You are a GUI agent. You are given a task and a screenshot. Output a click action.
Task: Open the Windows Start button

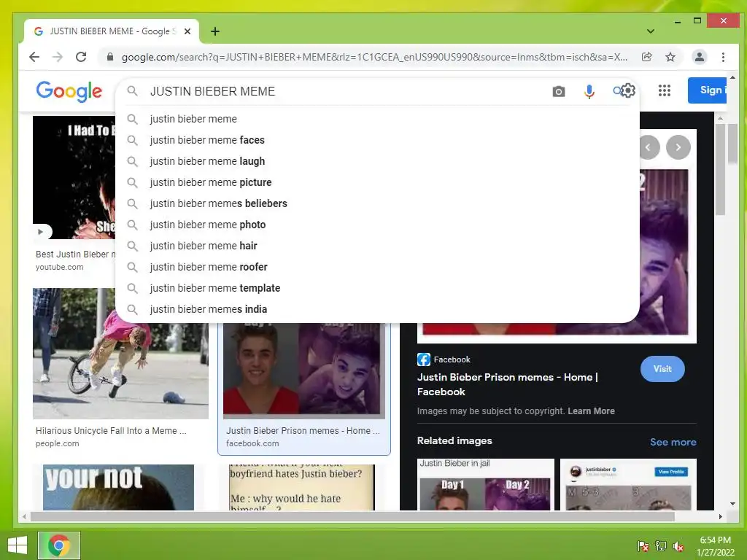tap(18, 545)
